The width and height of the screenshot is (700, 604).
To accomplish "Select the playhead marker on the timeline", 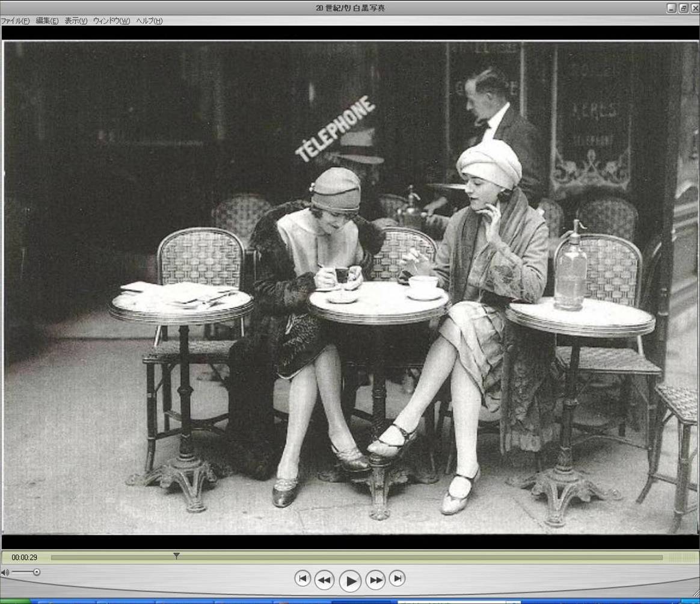I will pyautogui.click(x=176, y=556).
